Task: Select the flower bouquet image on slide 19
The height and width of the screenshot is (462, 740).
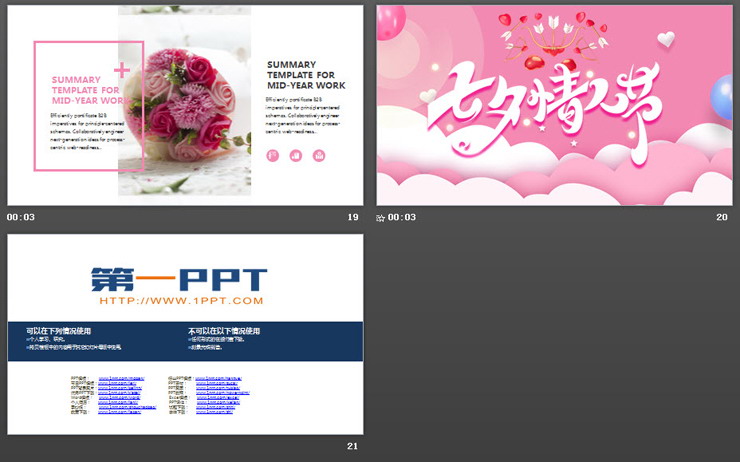Action: [x=185, y=100]
